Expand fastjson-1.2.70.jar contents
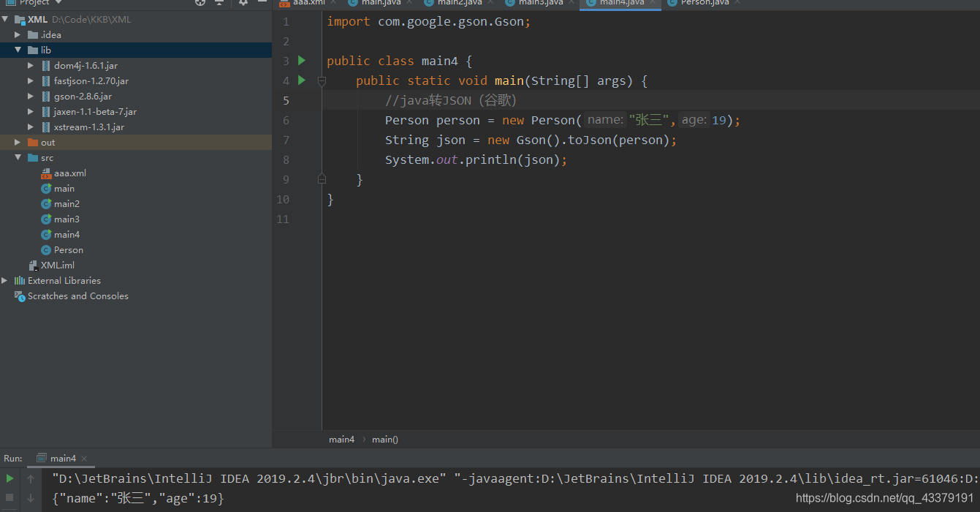 [31, 81]
